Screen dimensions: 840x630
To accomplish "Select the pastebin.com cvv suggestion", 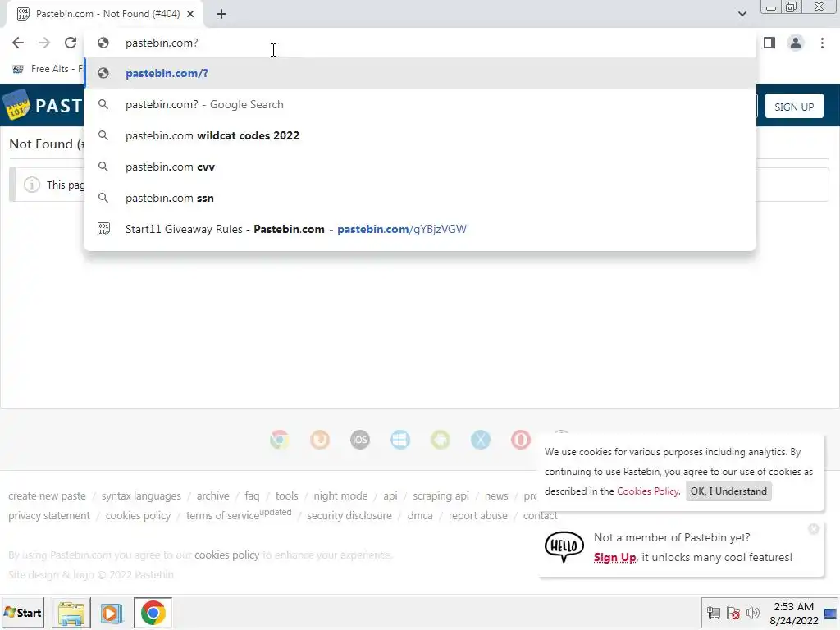I will (420, 167).
